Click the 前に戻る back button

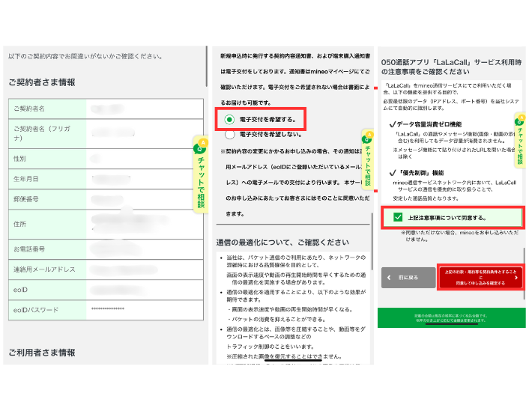coord(408,277)
